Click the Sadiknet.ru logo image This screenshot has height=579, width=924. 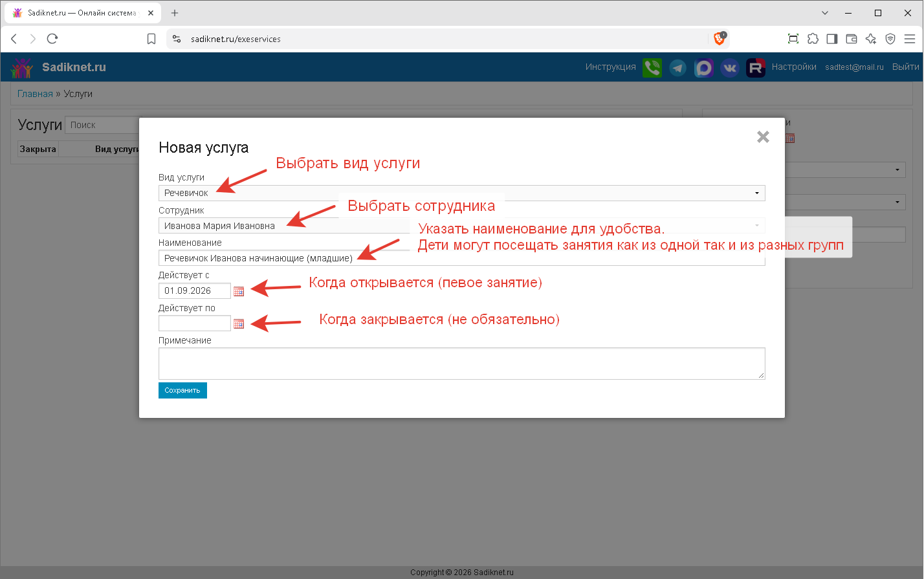point(21,67)
